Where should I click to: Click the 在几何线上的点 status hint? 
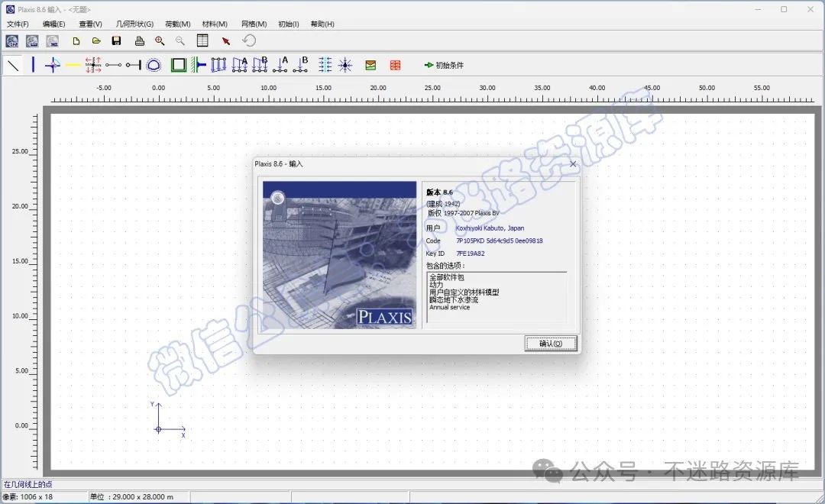tap(28, 485)
